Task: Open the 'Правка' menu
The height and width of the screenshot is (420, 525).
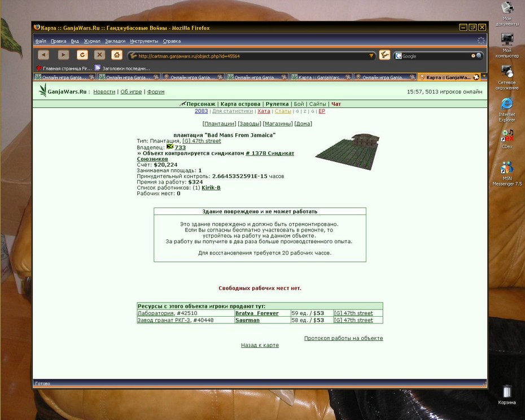Action: coord(58,41)
